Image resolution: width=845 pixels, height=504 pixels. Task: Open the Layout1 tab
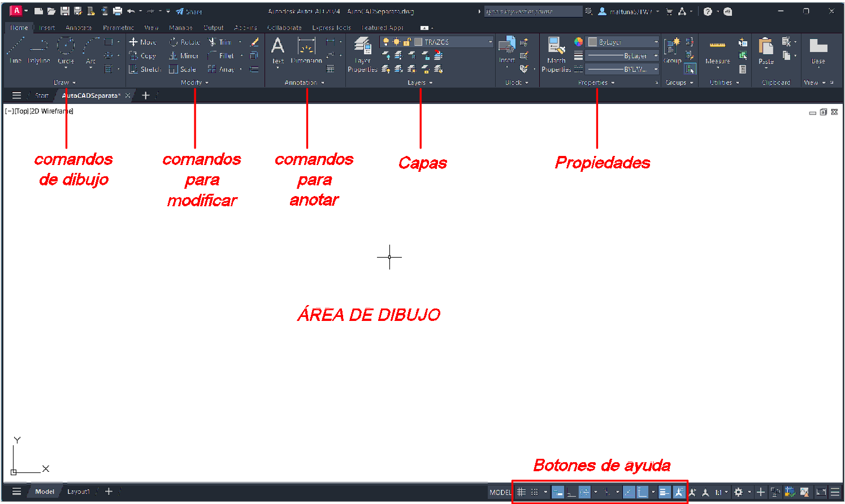coord(79,492)
